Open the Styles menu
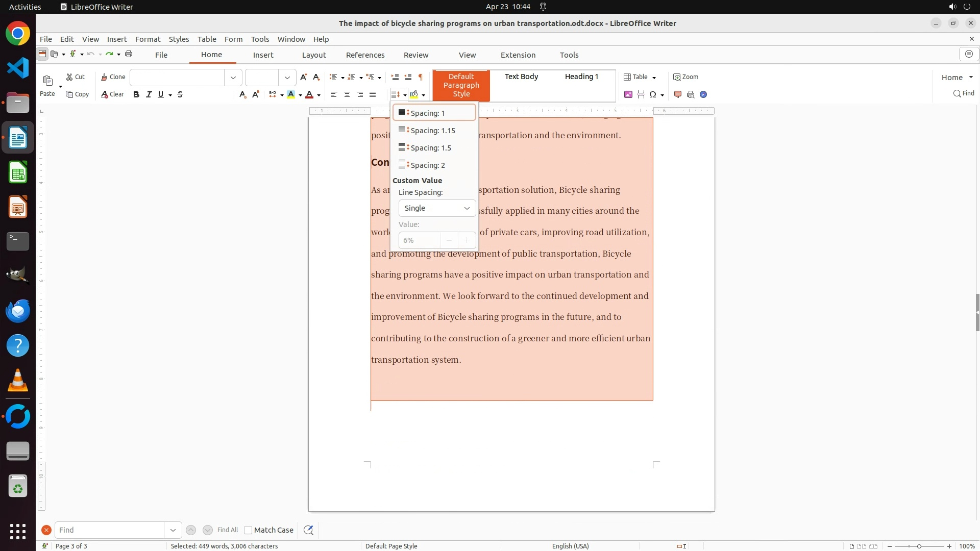 point(179,39)
